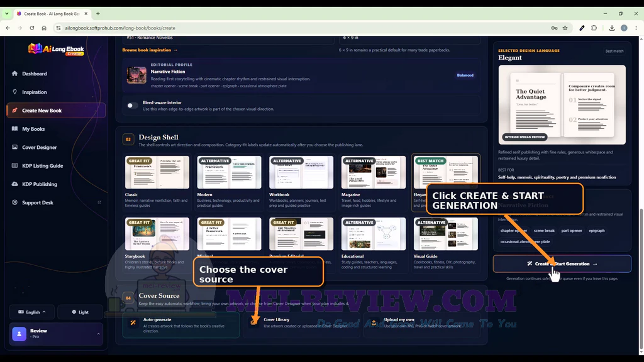Select the Modern design shell

(229, 182)
